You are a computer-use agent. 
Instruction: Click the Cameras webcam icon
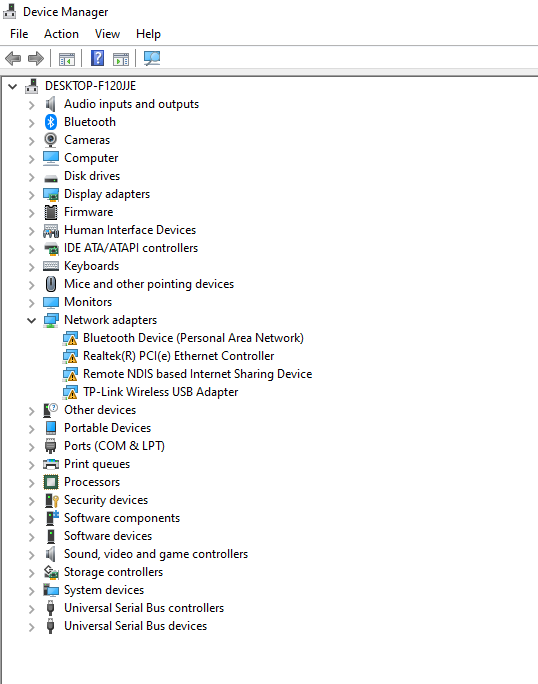(x=51, y=140)
